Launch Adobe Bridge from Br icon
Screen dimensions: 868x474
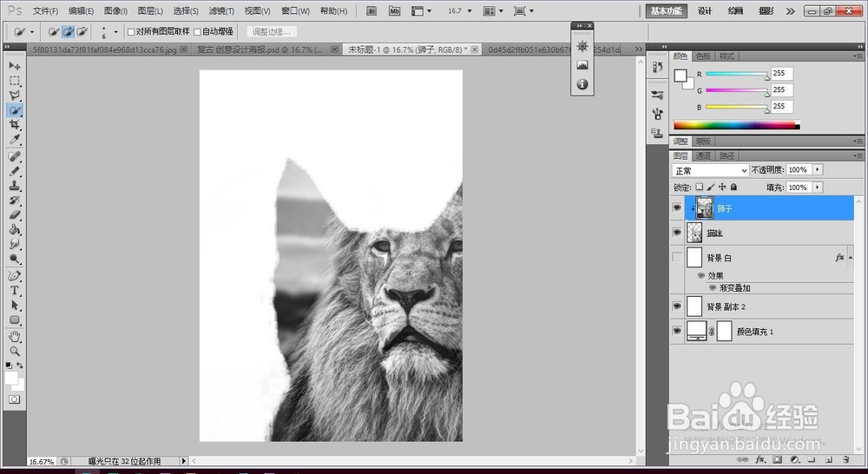372,11
